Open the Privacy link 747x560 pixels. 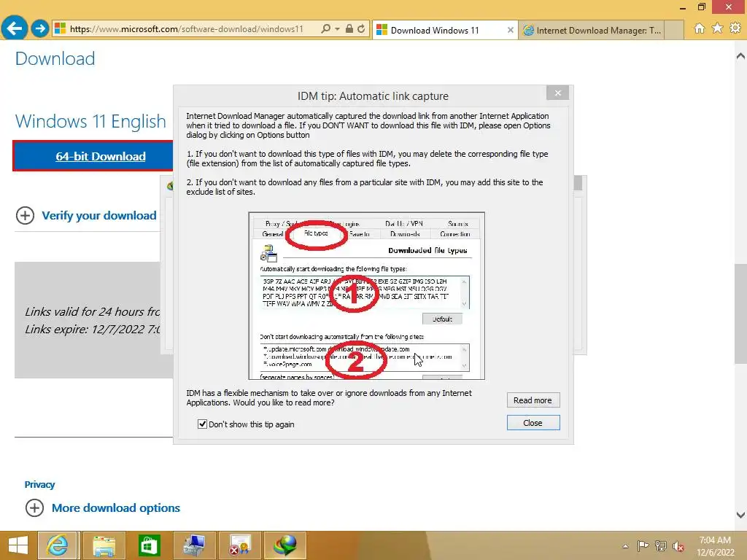point(39,484)
